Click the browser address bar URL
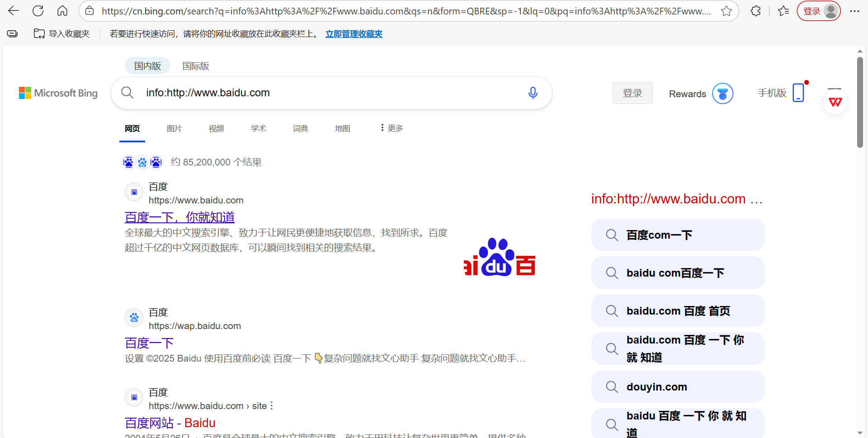The image size is (868, 438). [x=406, y=11]
